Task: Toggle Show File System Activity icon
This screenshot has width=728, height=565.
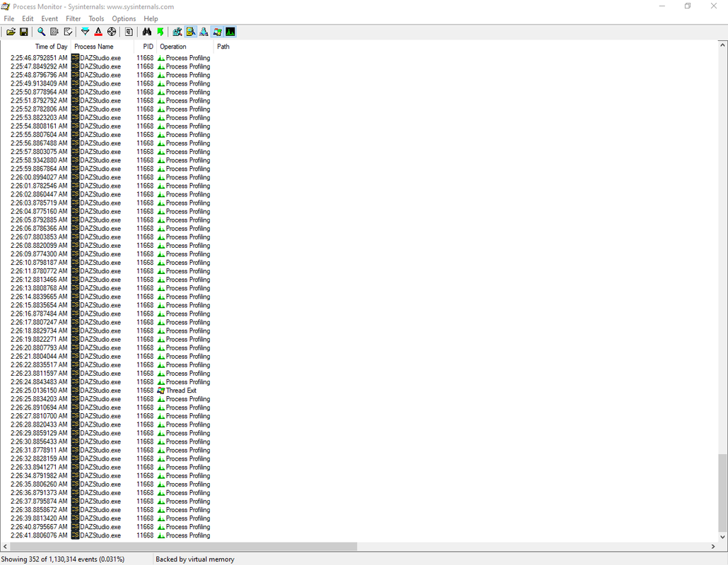Action: tap(190, 32)
